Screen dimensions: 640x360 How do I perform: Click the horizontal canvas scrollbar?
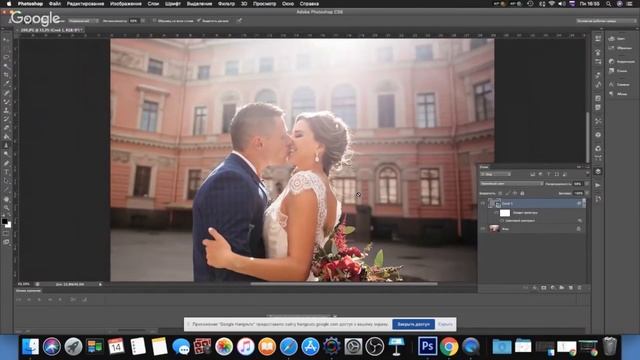pos(344,284)
